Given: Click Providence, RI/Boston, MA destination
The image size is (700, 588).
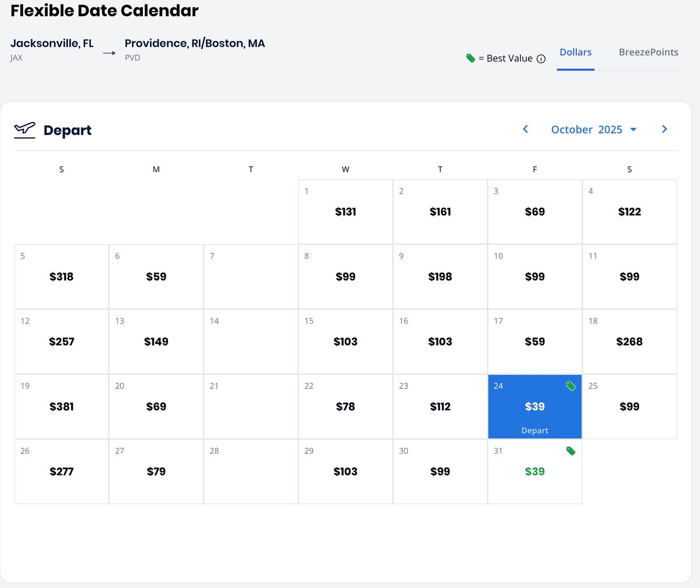Looking at the screenshot, I should [x=195, y=43].
